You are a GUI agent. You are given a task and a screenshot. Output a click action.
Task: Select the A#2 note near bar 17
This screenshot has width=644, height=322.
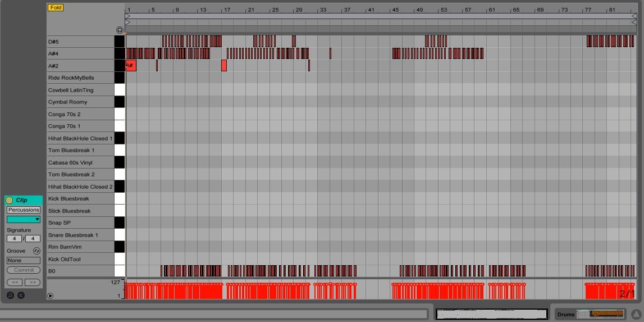[x=224, y=65]
